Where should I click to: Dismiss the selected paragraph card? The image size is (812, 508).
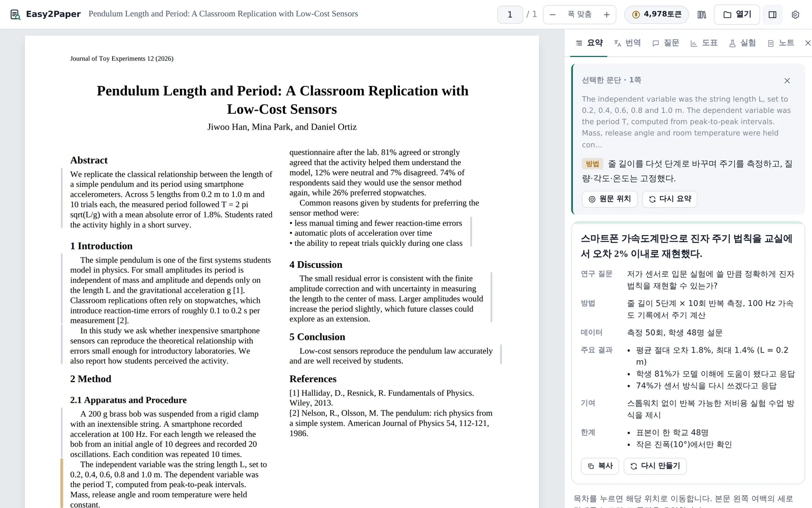click(787, 81)
